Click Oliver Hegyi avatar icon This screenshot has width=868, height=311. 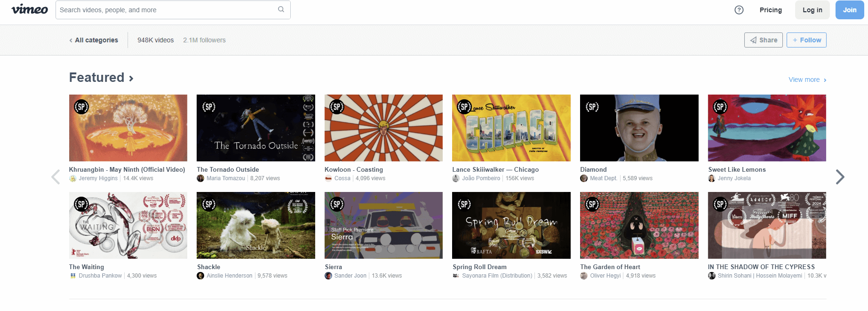tap(584, 276)
